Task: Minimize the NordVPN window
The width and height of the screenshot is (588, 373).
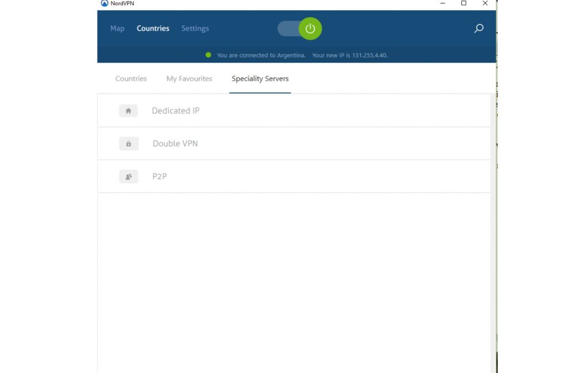Action: coord(443,3)
